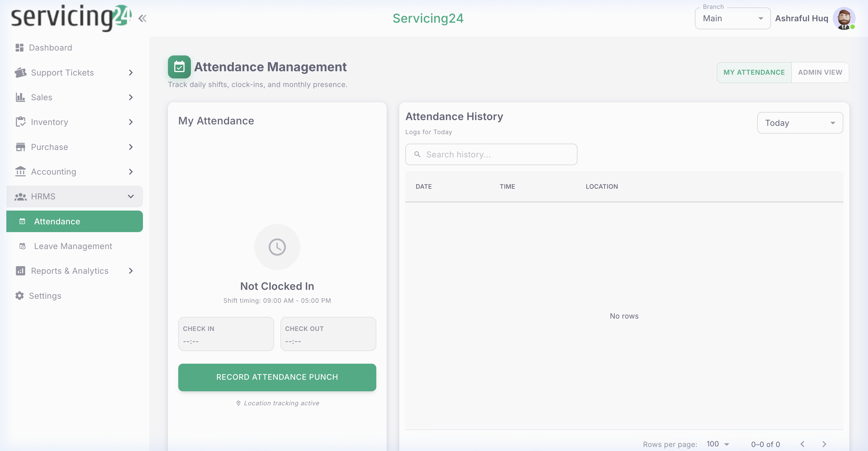Expand the Reports & Analytics chevron
This screenshot has width=868, height=451.
tap(131, 271)
